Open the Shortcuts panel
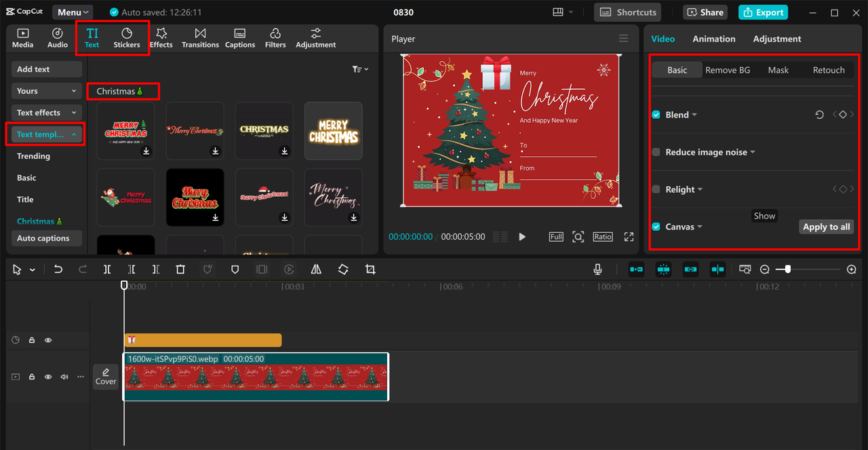868x450 pixels. [627, 12]
